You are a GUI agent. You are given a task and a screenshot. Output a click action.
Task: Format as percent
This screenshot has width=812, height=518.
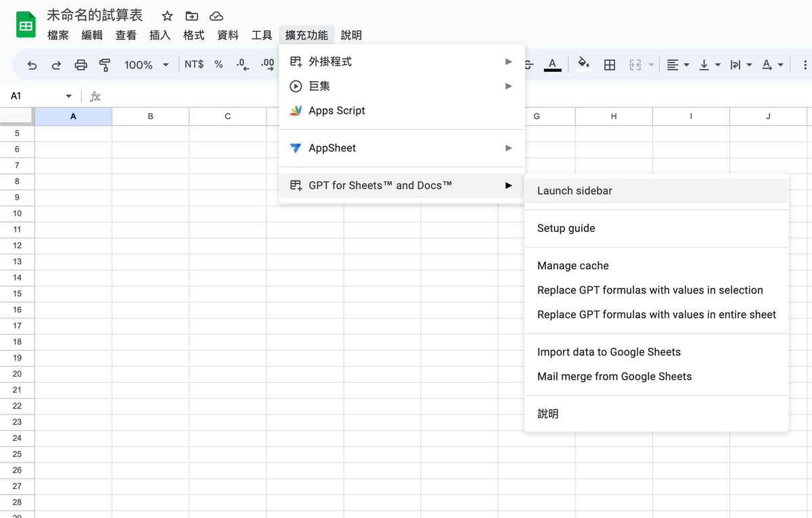(x=219, y=64)
